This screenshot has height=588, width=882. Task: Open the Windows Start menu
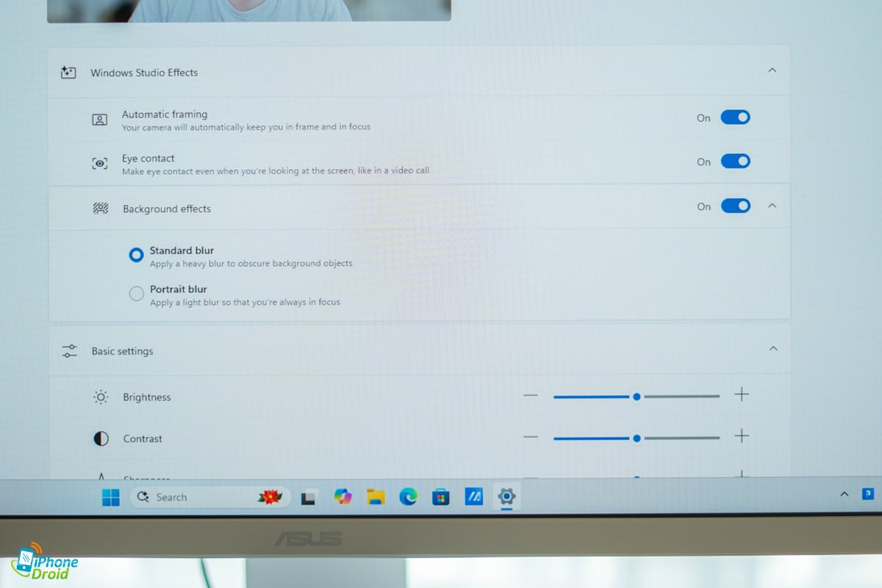pyautogui.click(x=111, y=498)
